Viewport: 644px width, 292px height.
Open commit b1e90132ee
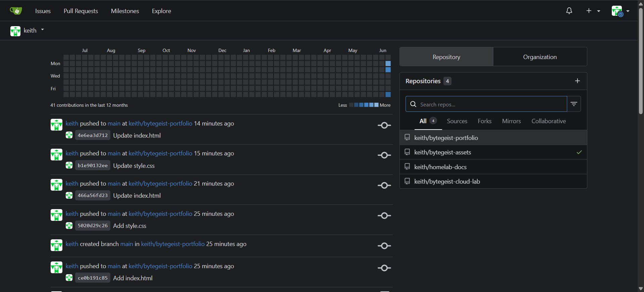tap(93, 165)
